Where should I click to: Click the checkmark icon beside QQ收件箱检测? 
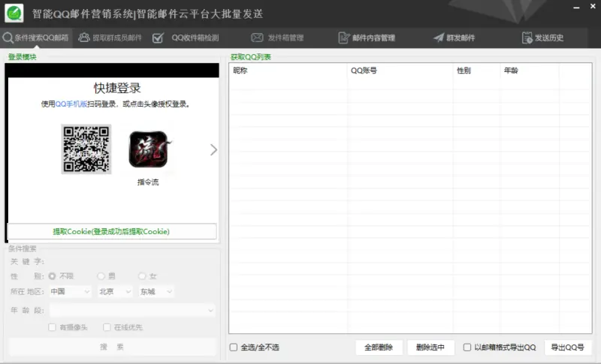point(158,38)
